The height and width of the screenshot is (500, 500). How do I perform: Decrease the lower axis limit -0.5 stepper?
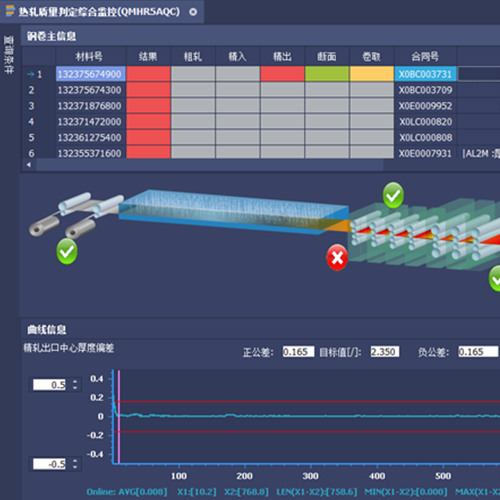point(75,467)
